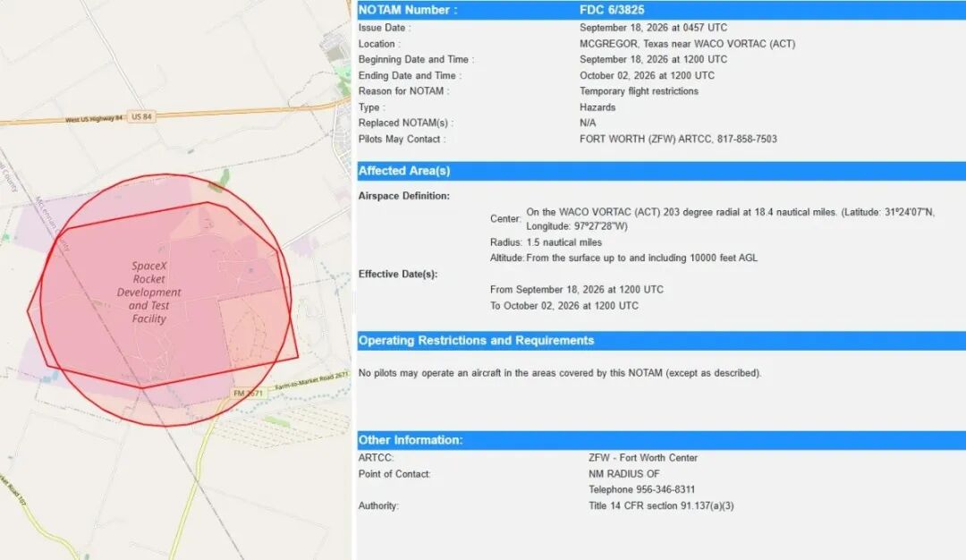
Task: Click the Effective Date(s) label
Action: tap(398, 274)
